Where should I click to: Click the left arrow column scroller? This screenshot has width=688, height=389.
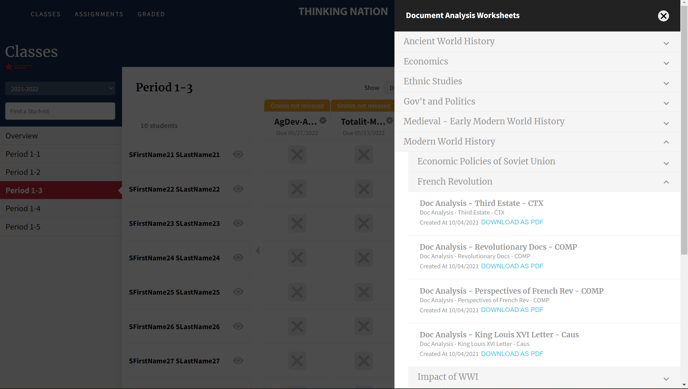pos(258,250)
